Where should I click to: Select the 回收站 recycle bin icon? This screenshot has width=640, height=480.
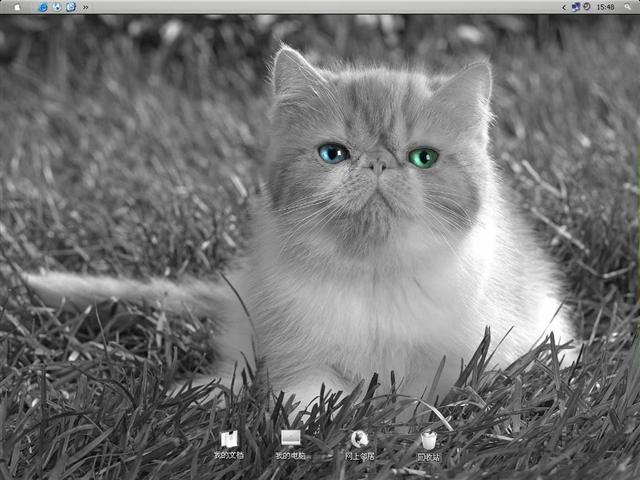tap(429, 440)
